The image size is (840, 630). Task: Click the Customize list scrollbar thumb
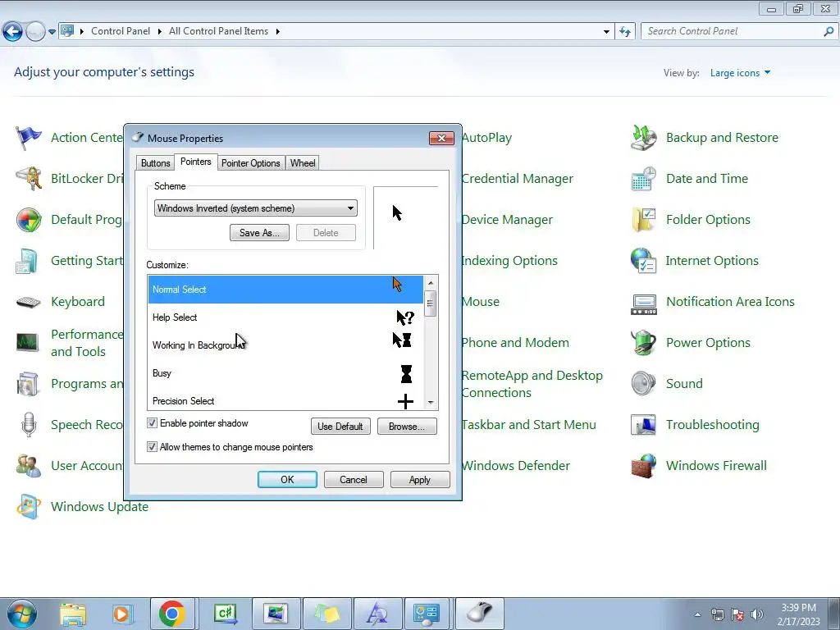point(430,304)
